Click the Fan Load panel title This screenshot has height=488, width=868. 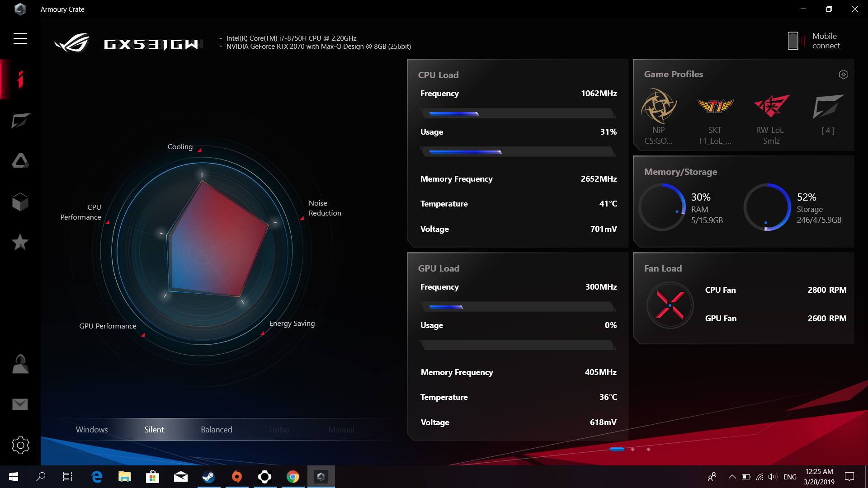[x=663, y=268]
